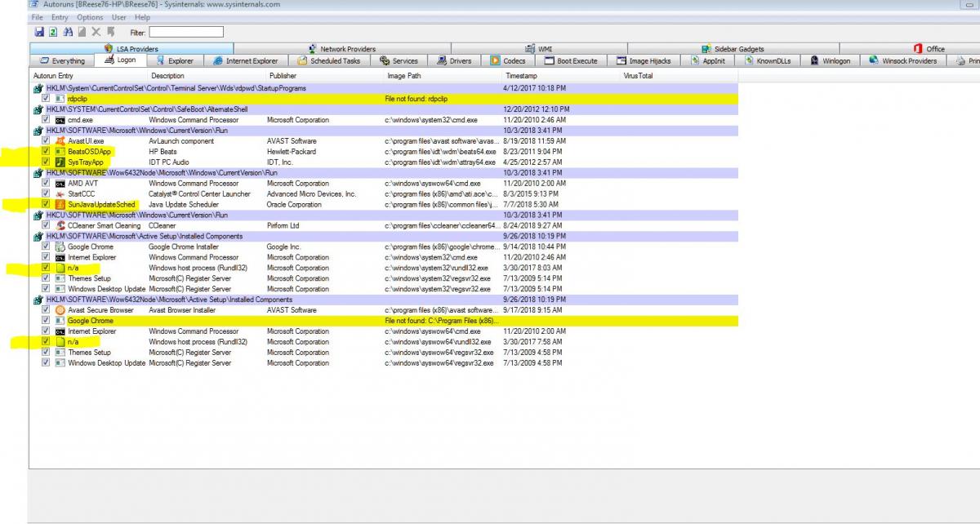Image resolution: width=980 pixels, height=524 pixels.
Task: Sort by the Image Path column header
Action: pyautogui.click(x=443, y=76)
